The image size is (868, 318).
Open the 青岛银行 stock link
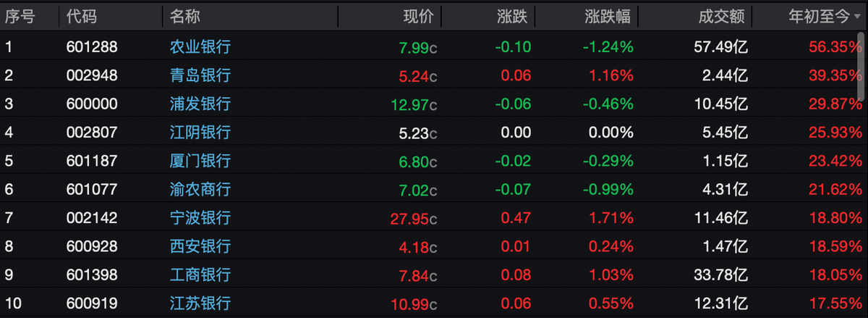pos(200,75)
